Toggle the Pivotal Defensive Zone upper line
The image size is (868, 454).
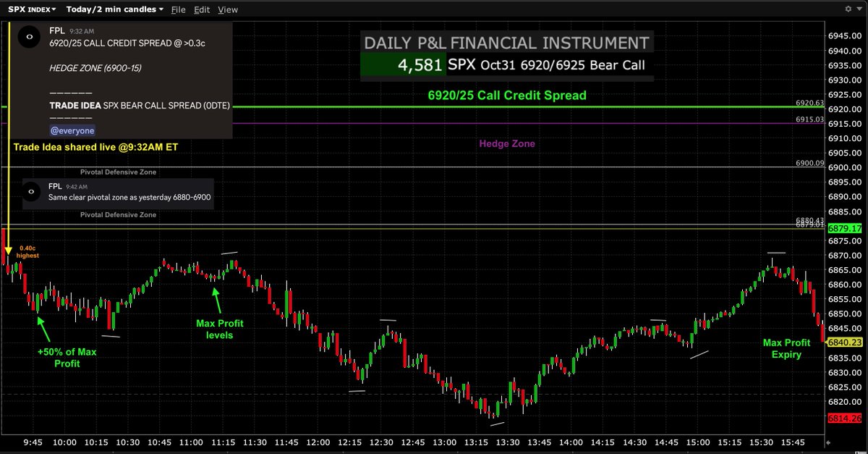coord(119,172)
